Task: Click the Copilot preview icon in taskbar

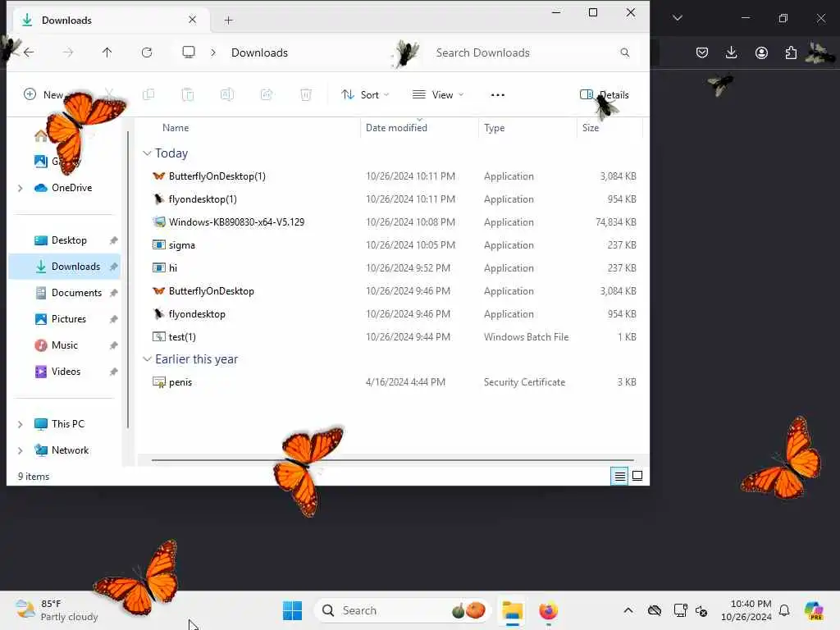Action: point(814,610)
